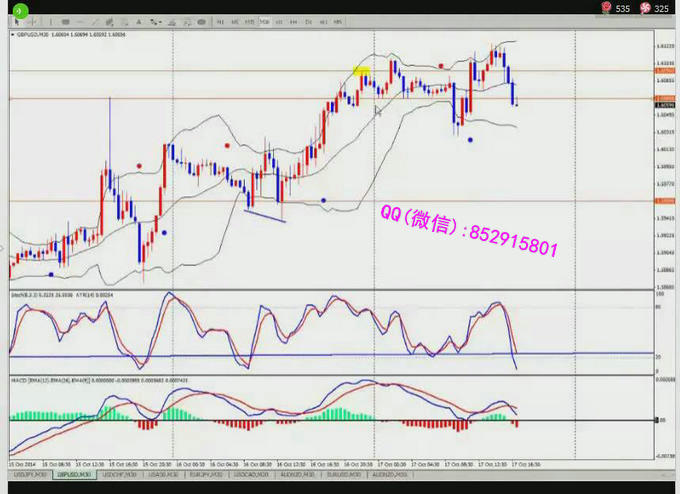Select the D1 daily timeframe
The width and height of the screenshot is (680, 494).
[309, 21]
